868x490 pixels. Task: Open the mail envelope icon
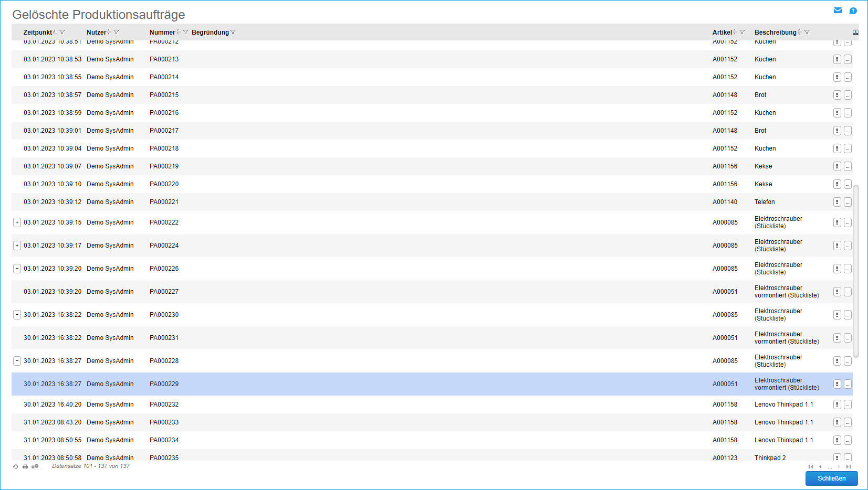(x=838, y=10)
